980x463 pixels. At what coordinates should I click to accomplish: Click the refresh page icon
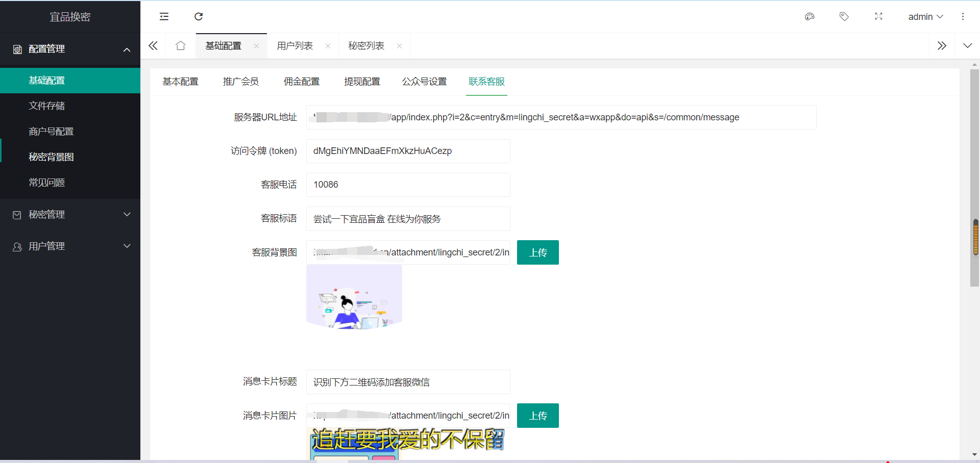199,17
